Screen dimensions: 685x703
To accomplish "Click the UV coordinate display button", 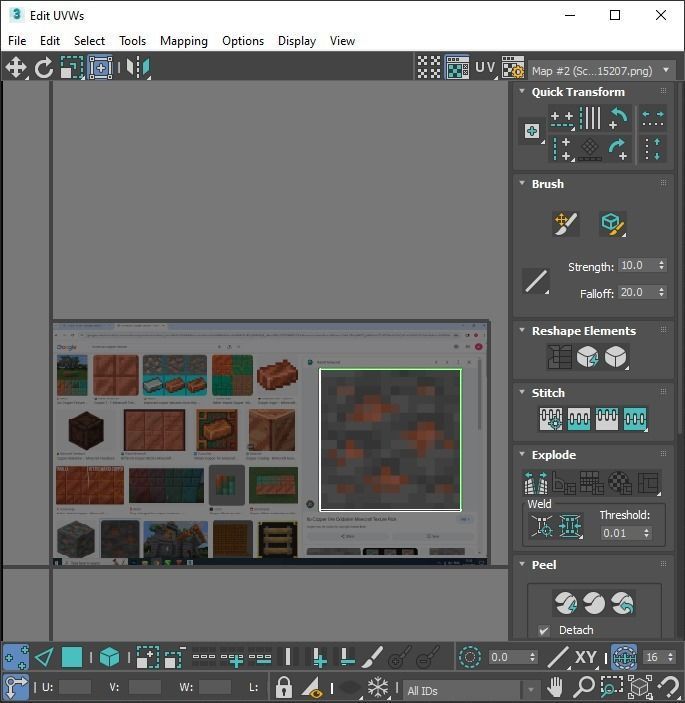I will tap(486, 68).
